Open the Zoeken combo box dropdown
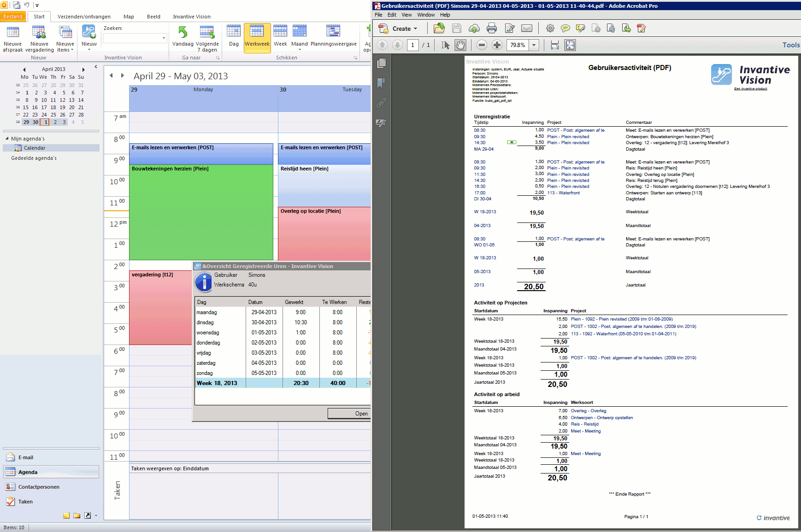This screenshot has width=801, height=532. tap(164, 38)
